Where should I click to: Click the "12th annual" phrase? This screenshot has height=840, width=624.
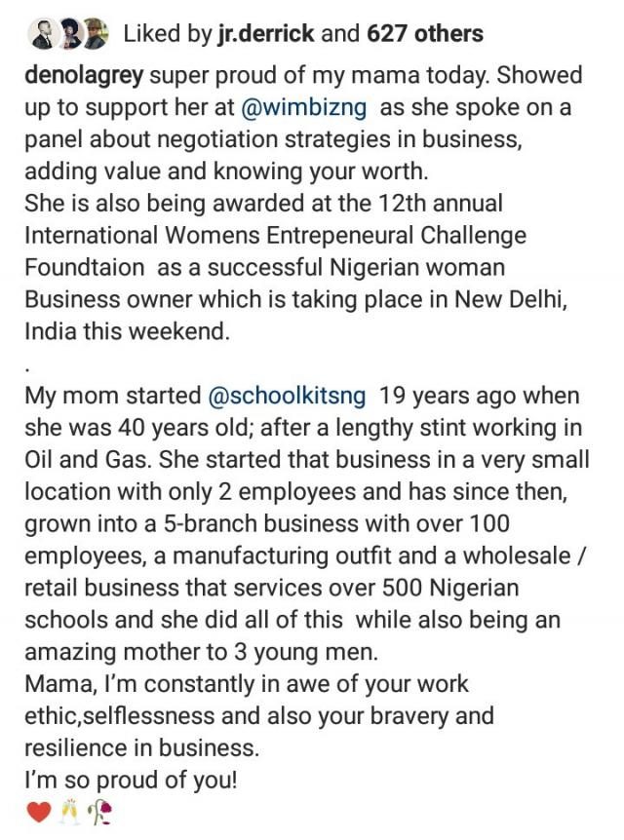440,204
